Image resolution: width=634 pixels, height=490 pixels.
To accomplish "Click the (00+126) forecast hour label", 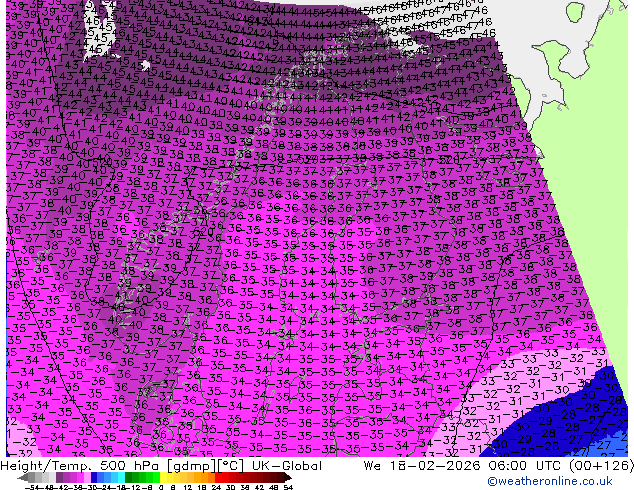I will click(x=601, y=466).
